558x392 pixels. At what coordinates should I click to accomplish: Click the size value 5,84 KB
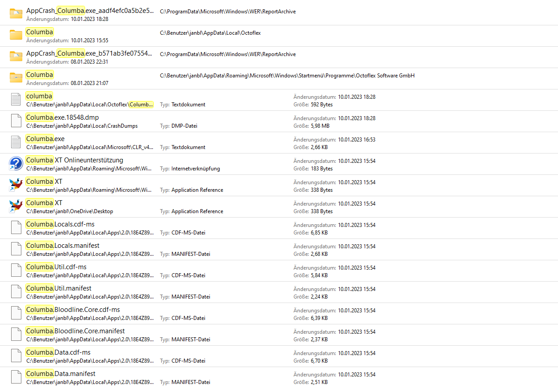[319, 275]
